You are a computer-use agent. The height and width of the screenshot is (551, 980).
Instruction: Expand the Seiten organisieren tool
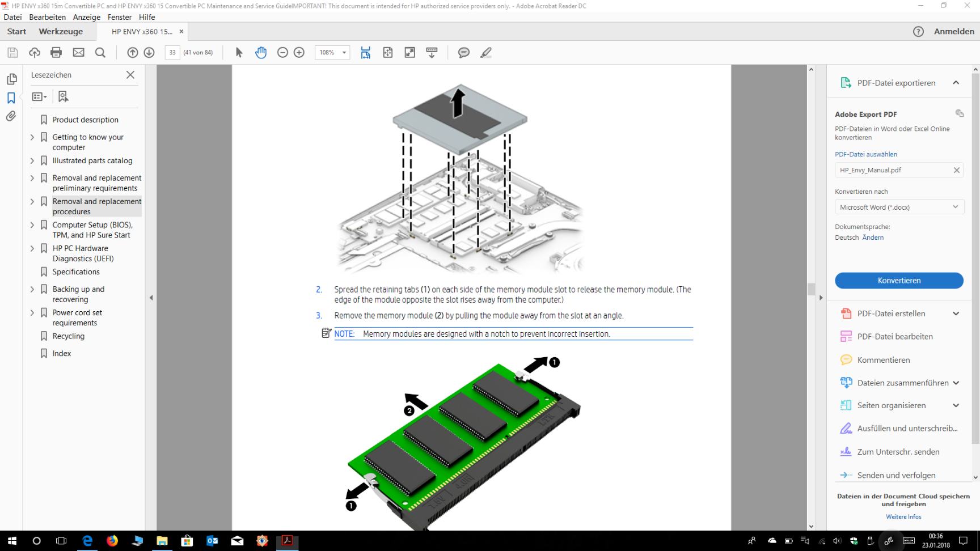[x=956, y=405]
